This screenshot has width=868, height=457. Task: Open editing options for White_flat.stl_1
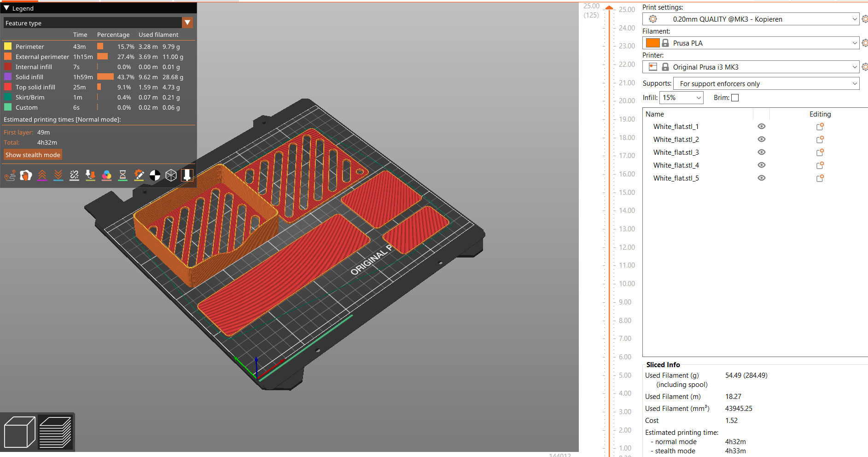pyautogui.click(x=820, y=127)
